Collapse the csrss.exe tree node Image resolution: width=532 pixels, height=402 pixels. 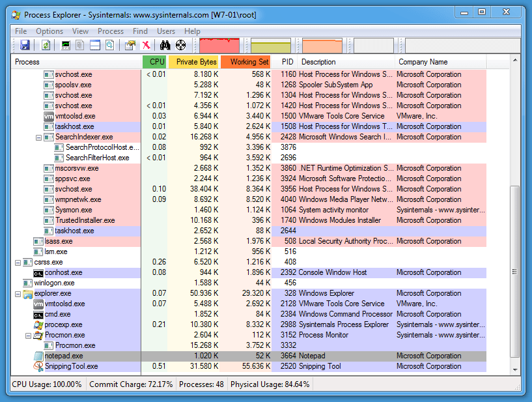pyautogui.click(x=18, y=263)
